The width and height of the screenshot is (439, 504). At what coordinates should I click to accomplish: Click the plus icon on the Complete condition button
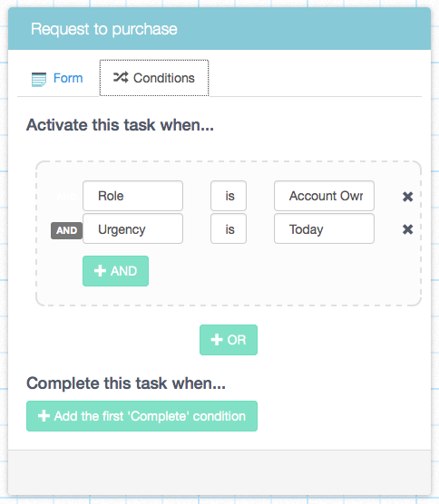[x=44, y=416]
